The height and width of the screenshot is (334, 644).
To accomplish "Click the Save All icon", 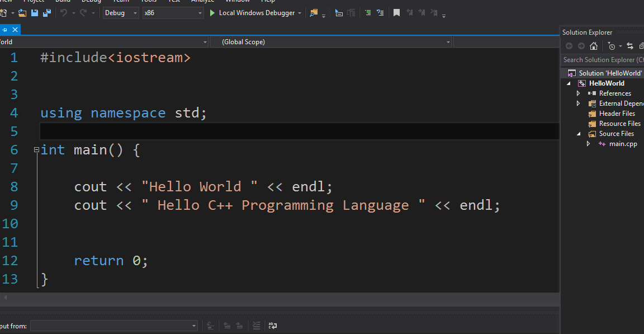I will (x=48, y=12).
